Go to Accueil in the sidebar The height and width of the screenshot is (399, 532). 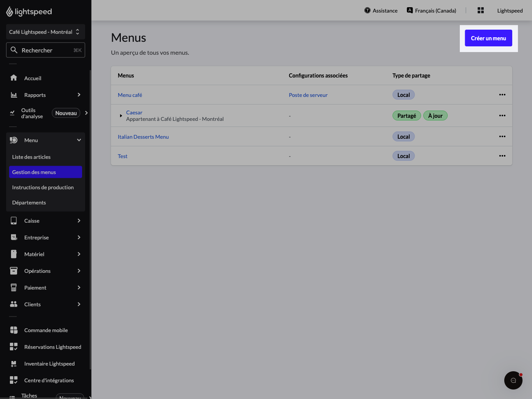tap(33, 78)
